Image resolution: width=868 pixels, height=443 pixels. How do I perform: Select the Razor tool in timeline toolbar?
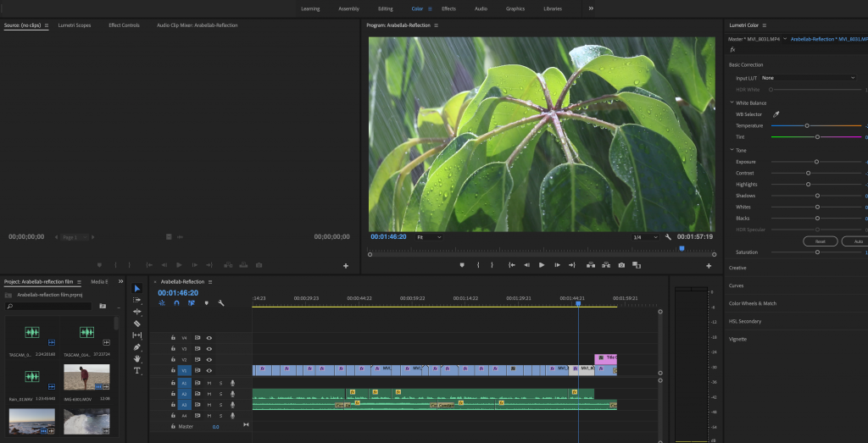[136, 324]
